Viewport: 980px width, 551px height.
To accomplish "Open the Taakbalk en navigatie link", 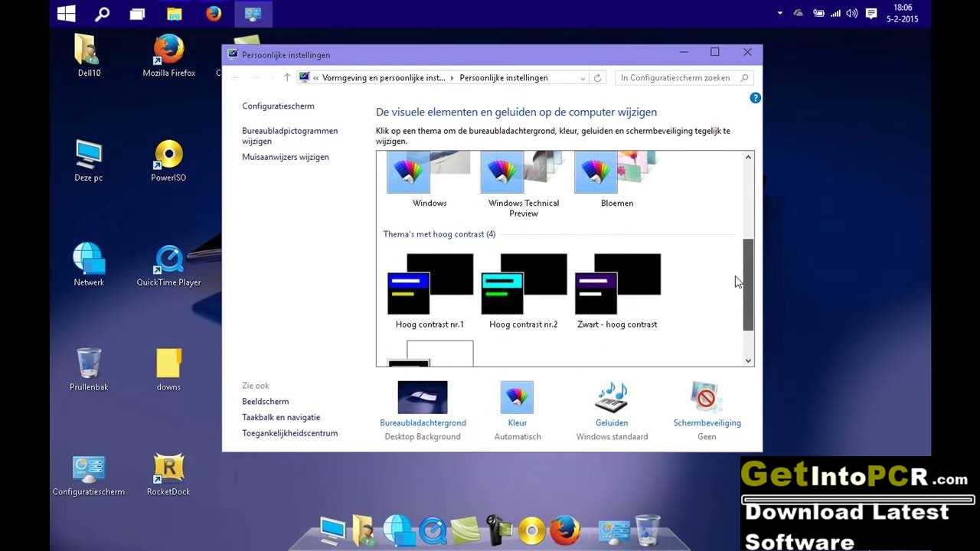I will [281, 418].
